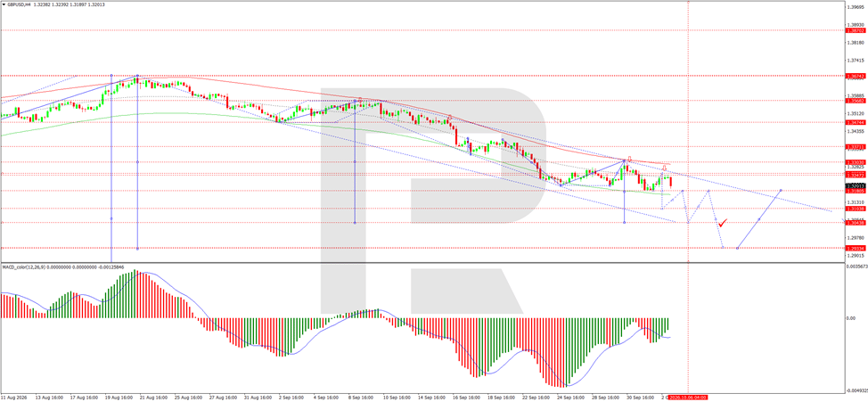Click the 1.31805 red price level label
Screen dimensions: 868x402
click(x=856, y=191)
